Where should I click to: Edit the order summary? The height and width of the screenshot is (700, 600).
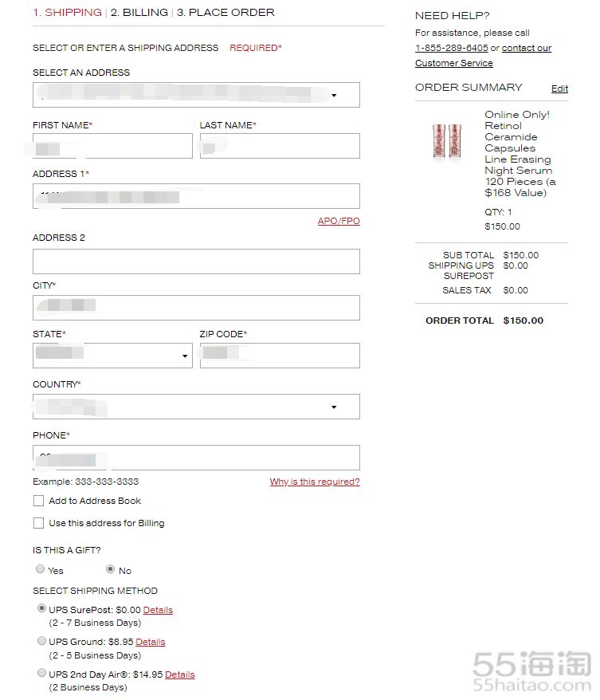point(559,88)
